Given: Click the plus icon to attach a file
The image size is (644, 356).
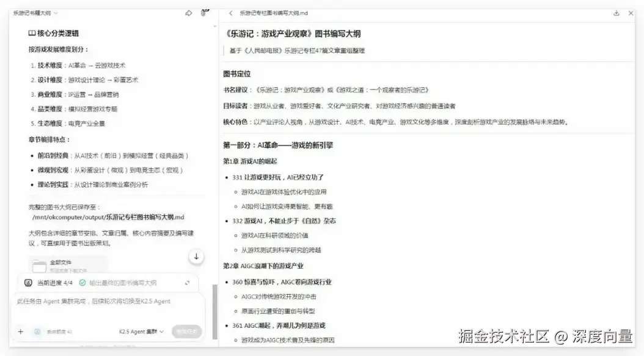Looking at the screenshot, I should click(x=21, y=331).
